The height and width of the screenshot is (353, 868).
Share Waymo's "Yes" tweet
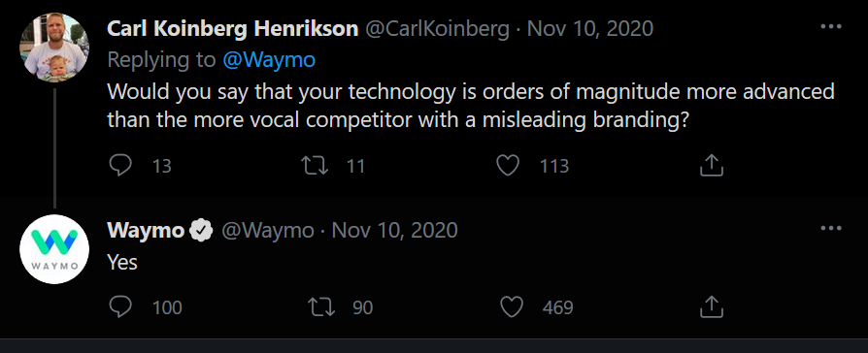coord(712,306)
